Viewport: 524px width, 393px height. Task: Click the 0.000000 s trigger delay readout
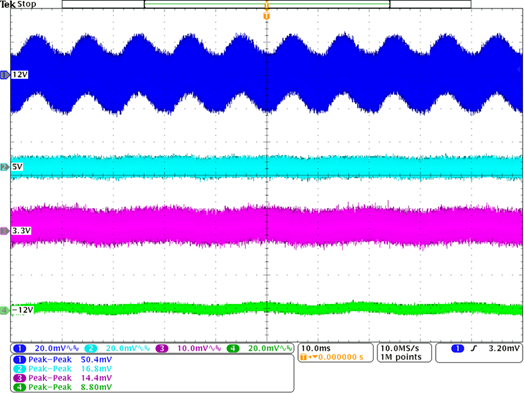pyautogui.click(x=341, y=357)
